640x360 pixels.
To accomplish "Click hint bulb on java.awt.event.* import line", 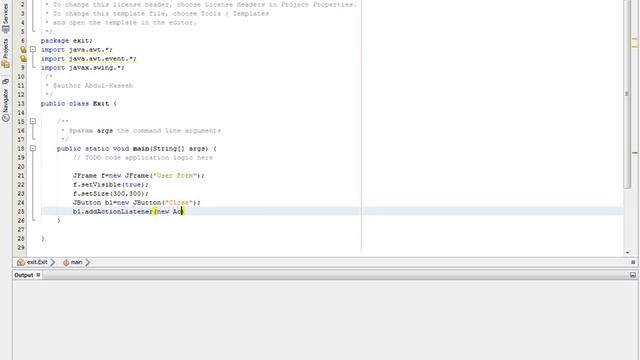I will (23, 58).
